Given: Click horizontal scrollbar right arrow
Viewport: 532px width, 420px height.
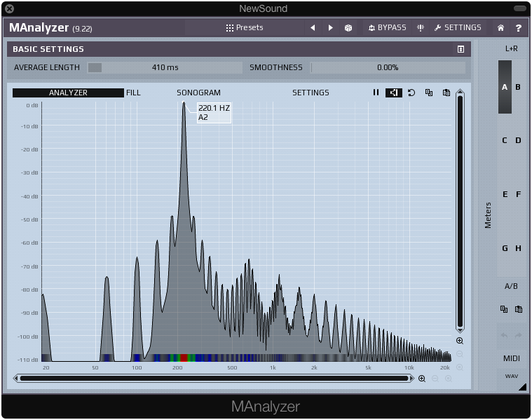Looking at the screenshot, I should pyautogui.click(x=412, y=379).
